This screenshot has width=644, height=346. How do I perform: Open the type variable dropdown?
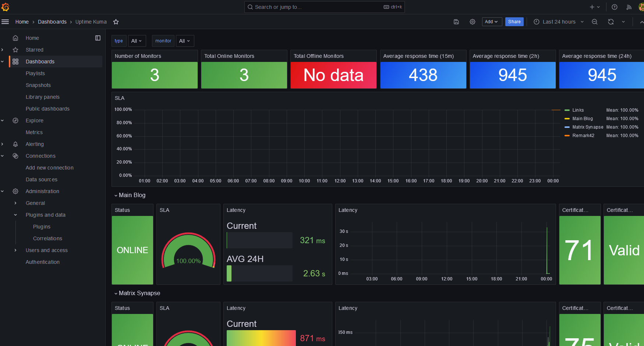point(137,41)
